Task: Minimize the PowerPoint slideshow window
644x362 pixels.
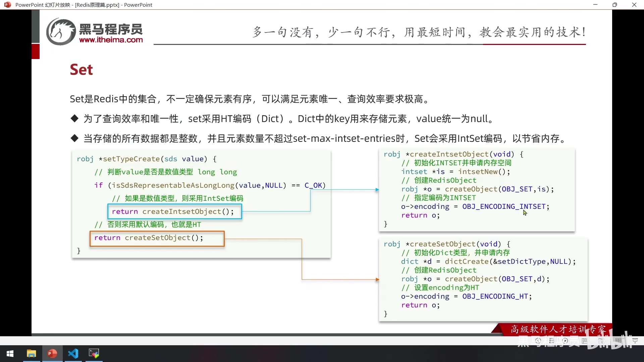Action: click(x=595, y=5)
